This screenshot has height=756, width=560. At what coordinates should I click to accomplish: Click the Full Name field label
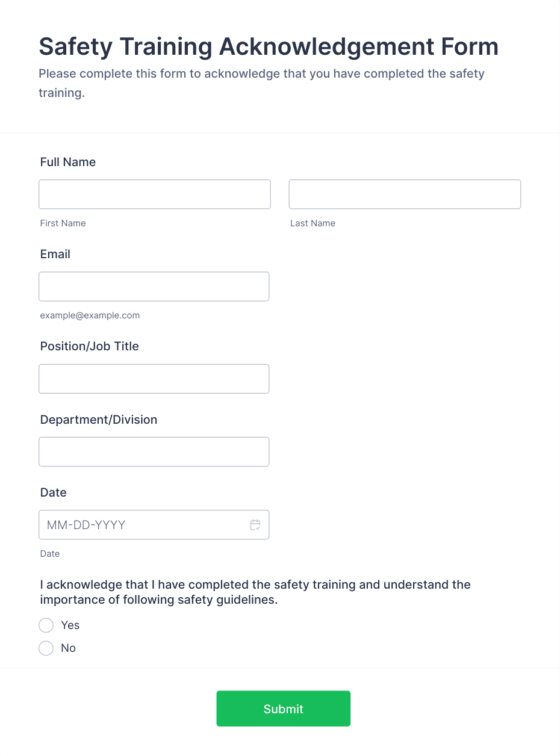coord(68,162)
